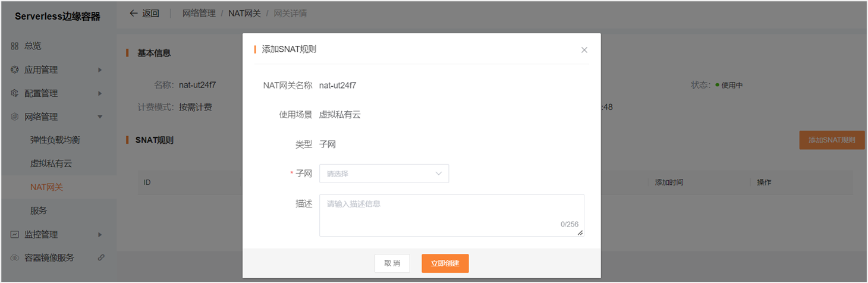868x283 pixels.
Task: Open 弹性负载均衡 menu item
Action: click(x=55, y=140)
